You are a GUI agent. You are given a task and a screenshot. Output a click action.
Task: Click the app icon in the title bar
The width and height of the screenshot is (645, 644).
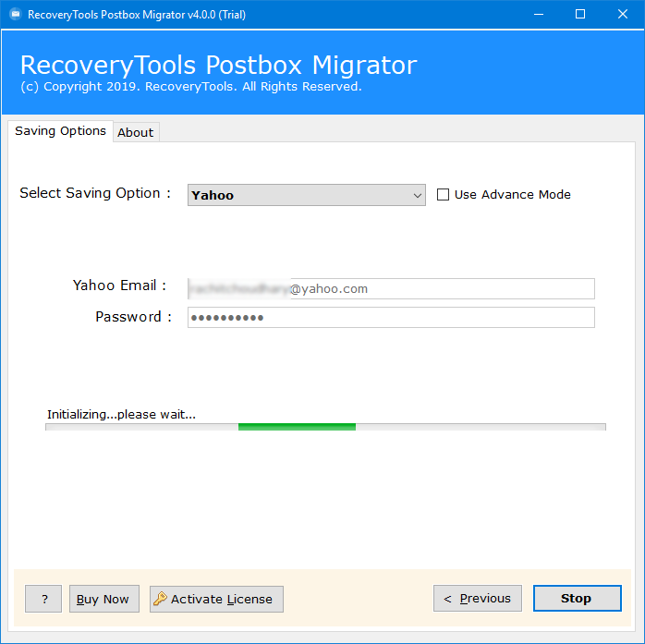(15, 15)
